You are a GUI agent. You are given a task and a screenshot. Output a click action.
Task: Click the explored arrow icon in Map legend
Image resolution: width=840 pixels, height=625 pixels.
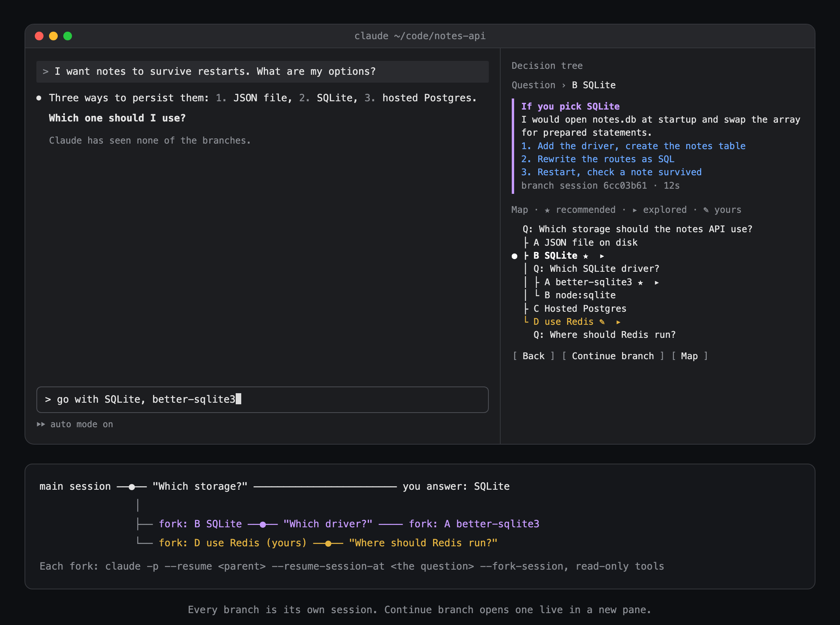pyautogui.click(x=635, y=210)
